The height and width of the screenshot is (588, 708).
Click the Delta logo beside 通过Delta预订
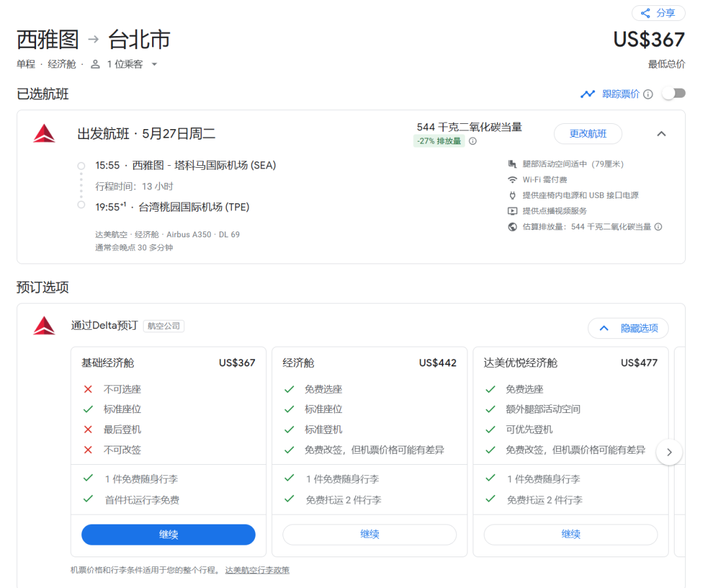point(45,326)
